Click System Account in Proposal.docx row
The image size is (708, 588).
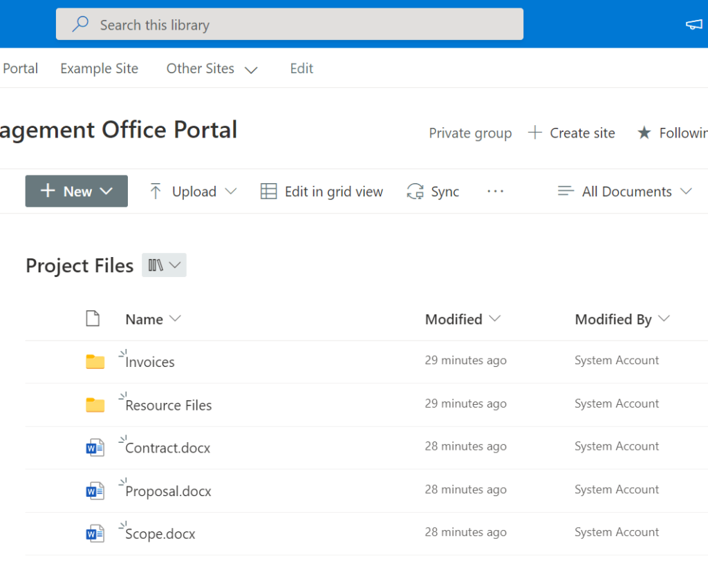(x=617, y=489)
